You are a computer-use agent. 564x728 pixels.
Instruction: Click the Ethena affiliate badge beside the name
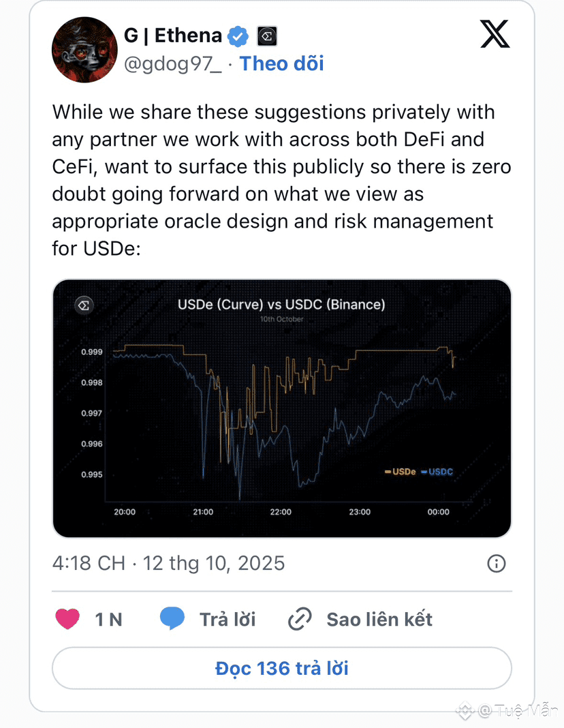click(266, 36)
